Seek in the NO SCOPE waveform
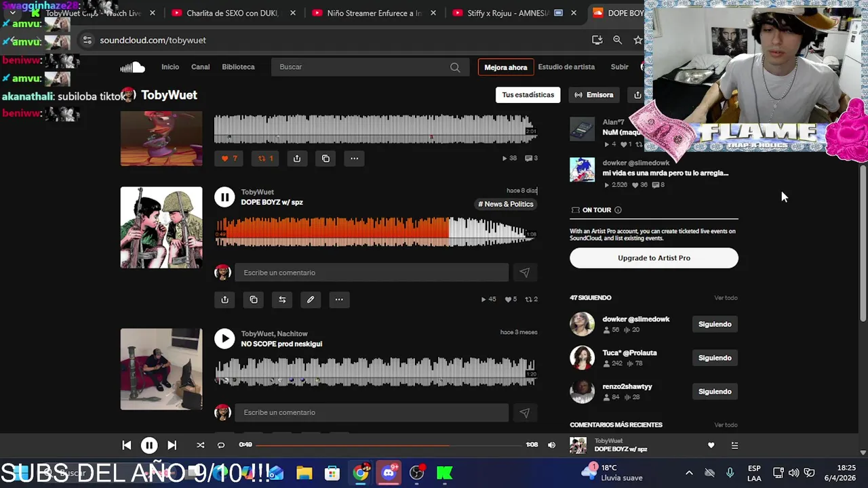 [x=376, y=371]
